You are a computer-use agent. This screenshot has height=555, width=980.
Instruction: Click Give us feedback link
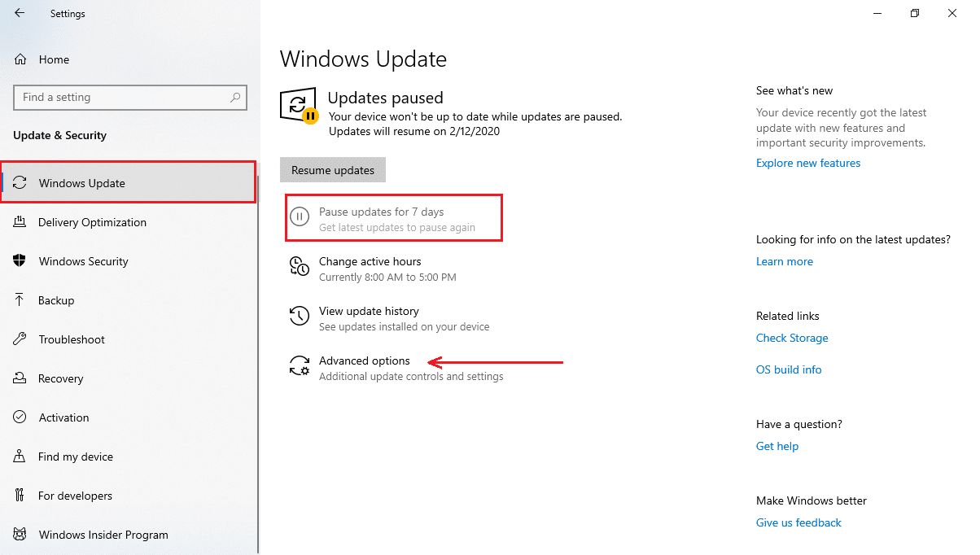tap(798, 522)
